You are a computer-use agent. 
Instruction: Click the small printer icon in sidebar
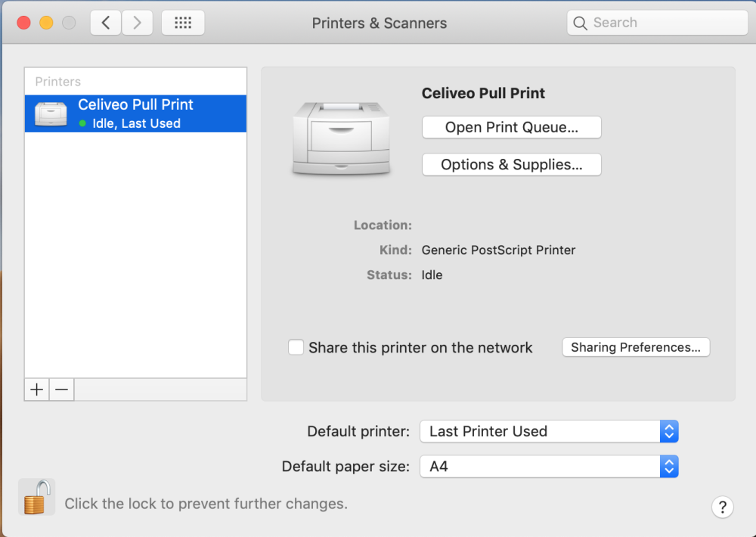[x=51, y=113]
